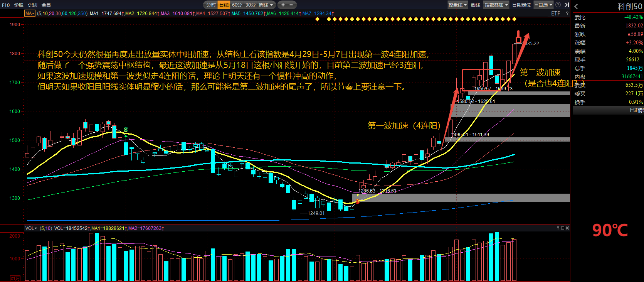Click the VOL=18452542 readout

click(x=71, y=228)
